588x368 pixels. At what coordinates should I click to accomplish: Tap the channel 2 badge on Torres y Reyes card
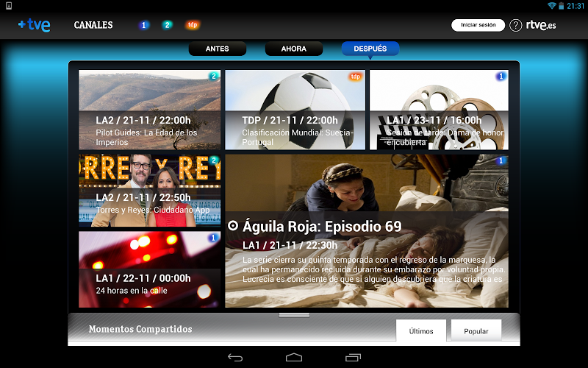pyautogui.click(x=214, y=160)
